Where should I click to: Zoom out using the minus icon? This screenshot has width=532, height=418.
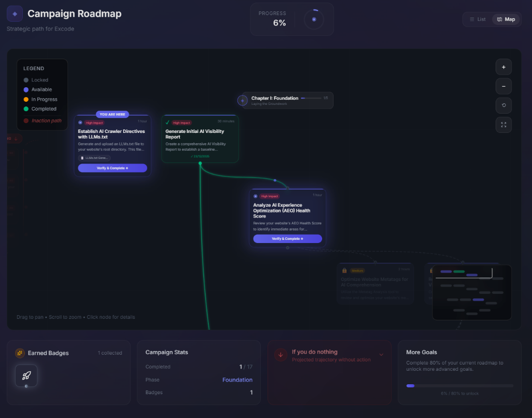(x=503, y=86)
